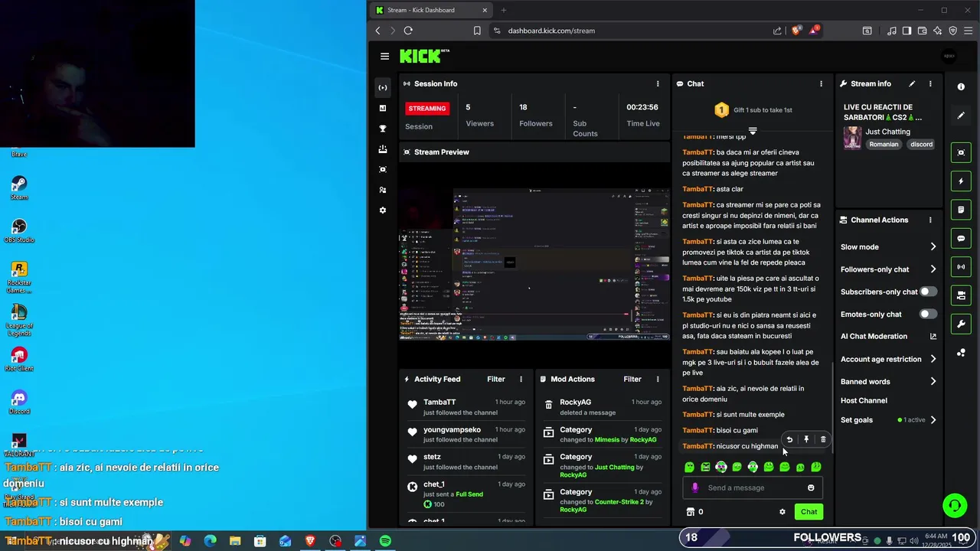Bookmark this page in the address bar
This screenshot has width=980, height=551.
click(477, 31)
